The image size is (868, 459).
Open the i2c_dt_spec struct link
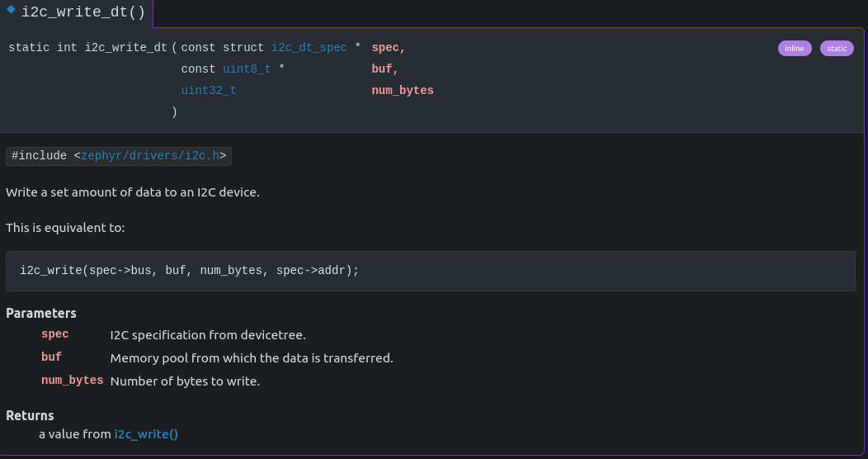pos(309,48)
